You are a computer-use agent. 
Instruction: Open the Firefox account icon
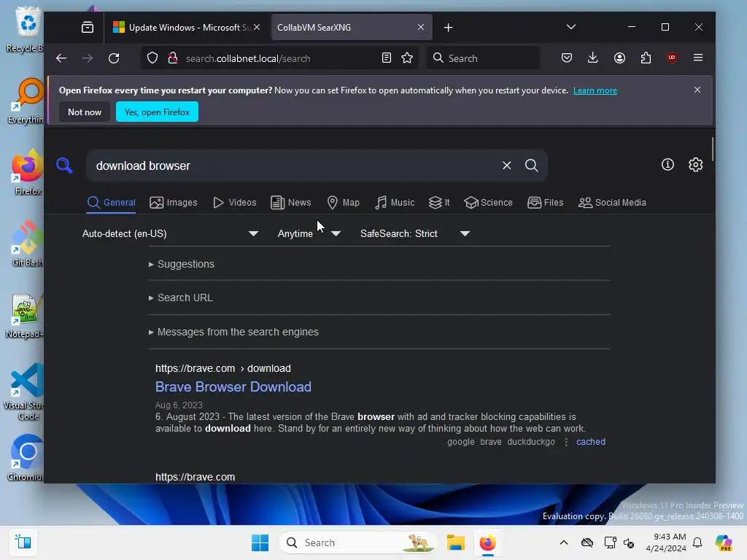click(619, 58)
